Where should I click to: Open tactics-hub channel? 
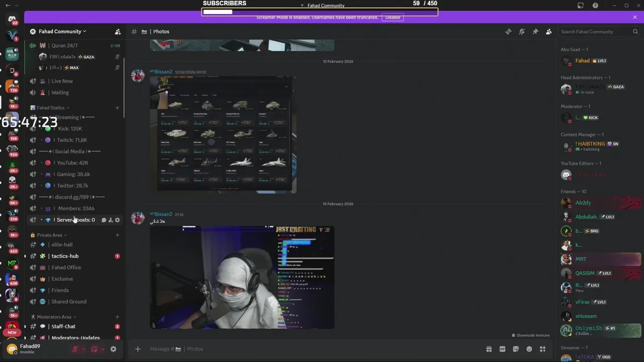point(74,256)
